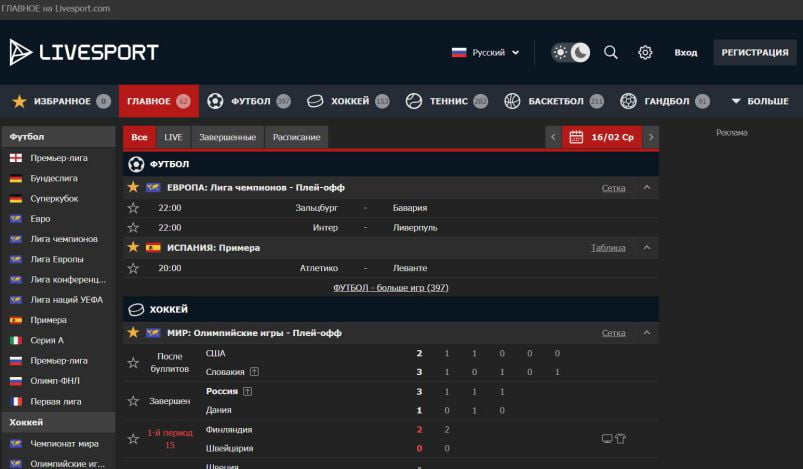803x469 pixels.
Task: Unfavorite the Лига чемпионов league star
Action: (x=133, y=187)
